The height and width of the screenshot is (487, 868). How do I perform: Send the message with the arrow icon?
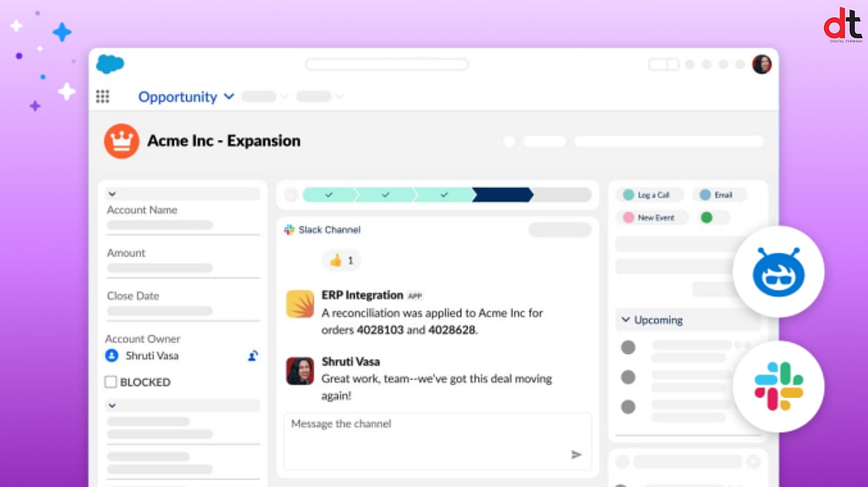[x=576, y=454]
